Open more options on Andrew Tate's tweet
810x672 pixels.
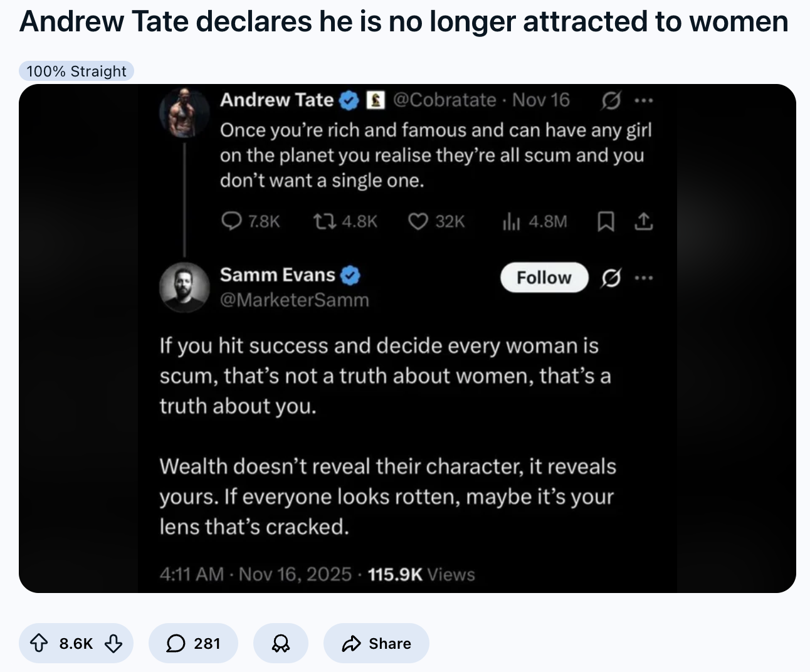pos(644,100)
